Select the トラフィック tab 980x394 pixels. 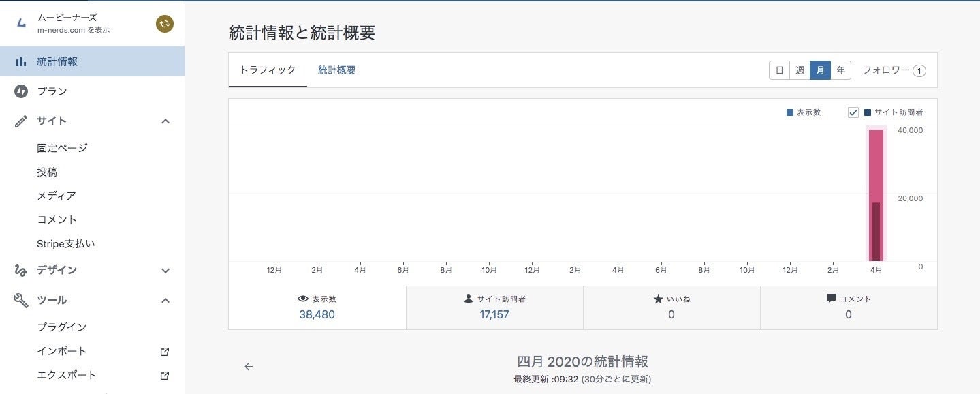click(268, 70)
